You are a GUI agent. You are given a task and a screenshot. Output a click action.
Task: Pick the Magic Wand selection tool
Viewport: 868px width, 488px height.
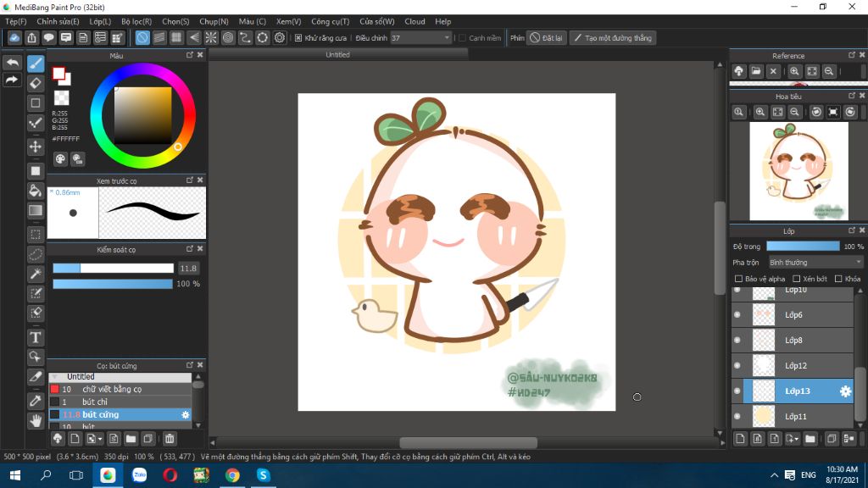click(x=36, y=273)
